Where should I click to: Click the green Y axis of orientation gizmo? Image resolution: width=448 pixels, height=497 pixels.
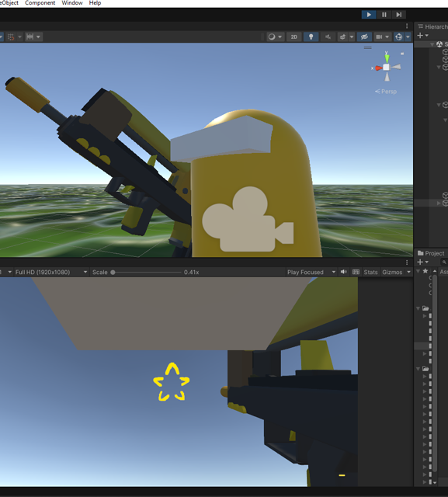(x=387, y=57)
